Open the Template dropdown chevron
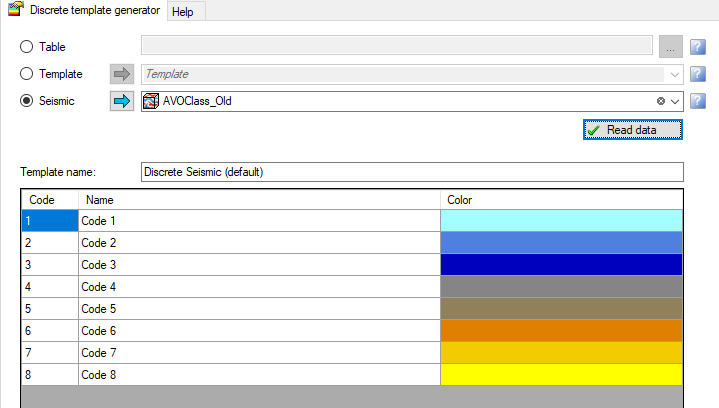Screen dimensions: 719x408 (x=675, y=74)
